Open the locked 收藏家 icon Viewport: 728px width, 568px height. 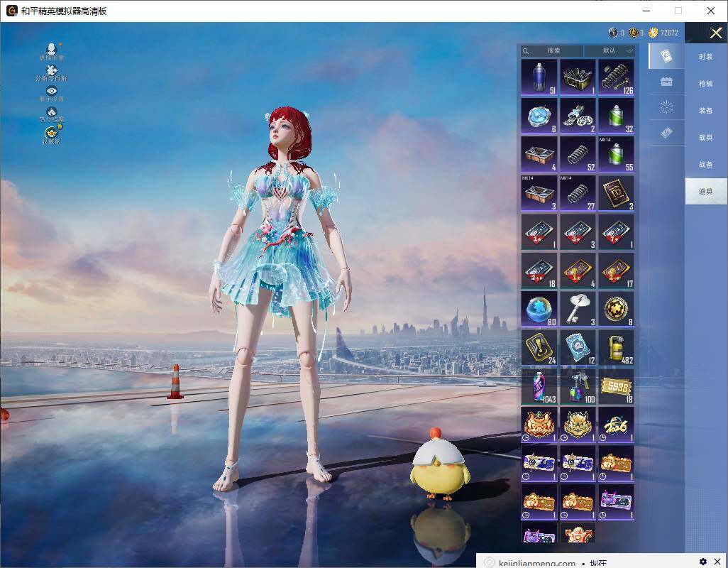52,135
